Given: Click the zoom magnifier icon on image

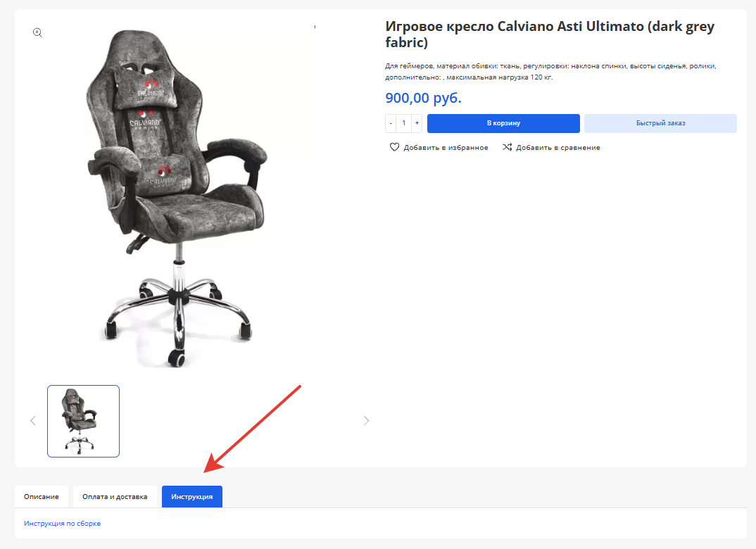Looking at the screenshot, I should point(37,33).
